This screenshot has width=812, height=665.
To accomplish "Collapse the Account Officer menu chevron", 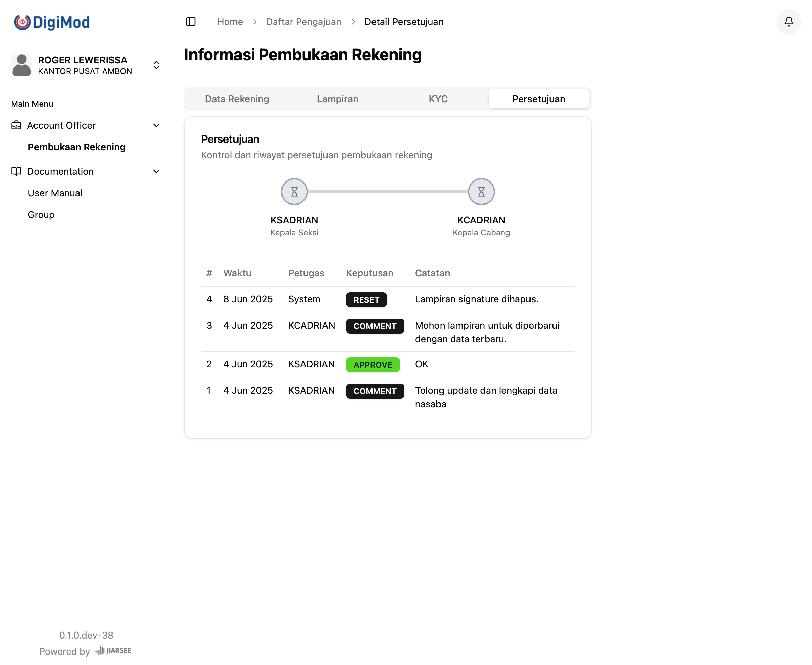I will tap(156, 125).
